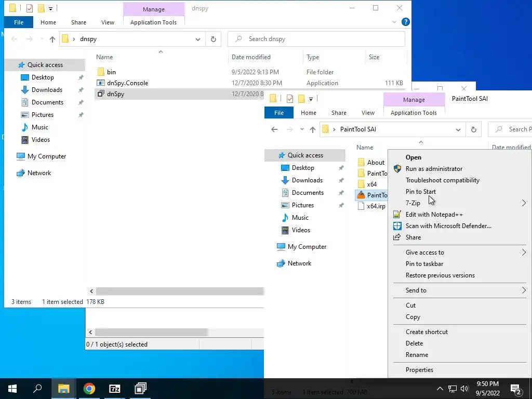532x399 pixels.
Task: Click the Share context menu entry
Action: (x=413, y=237)
